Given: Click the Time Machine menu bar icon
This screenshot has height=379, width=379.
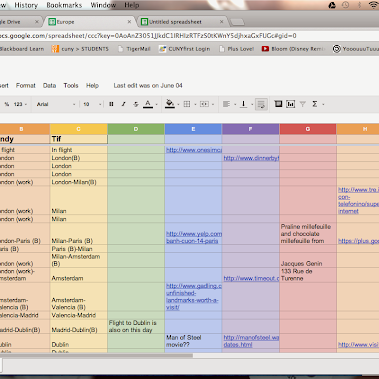Looking at the screenshot, I should 346,5.
